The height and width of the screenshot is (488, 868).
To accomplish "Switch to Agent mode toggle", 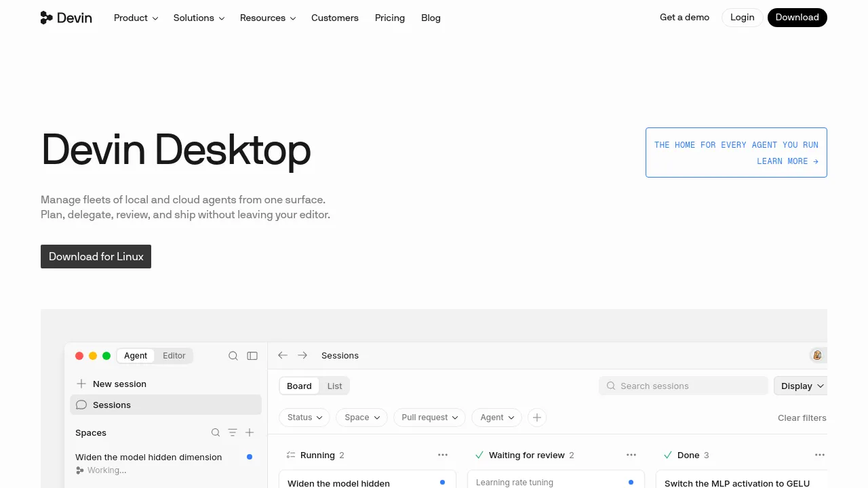I will coord(136,356).
